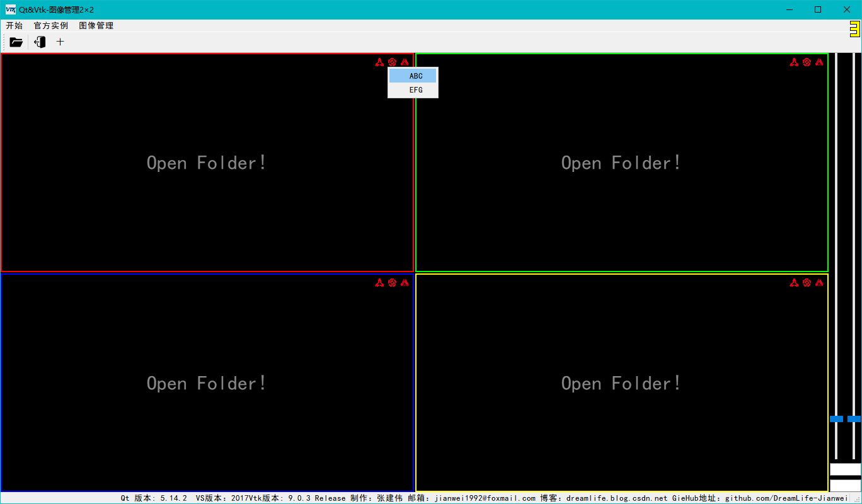The image size is (862, 504).
Task: Click the dreamlife.blog.csdn.net blog address in status bar
Action: pos(617,498)
